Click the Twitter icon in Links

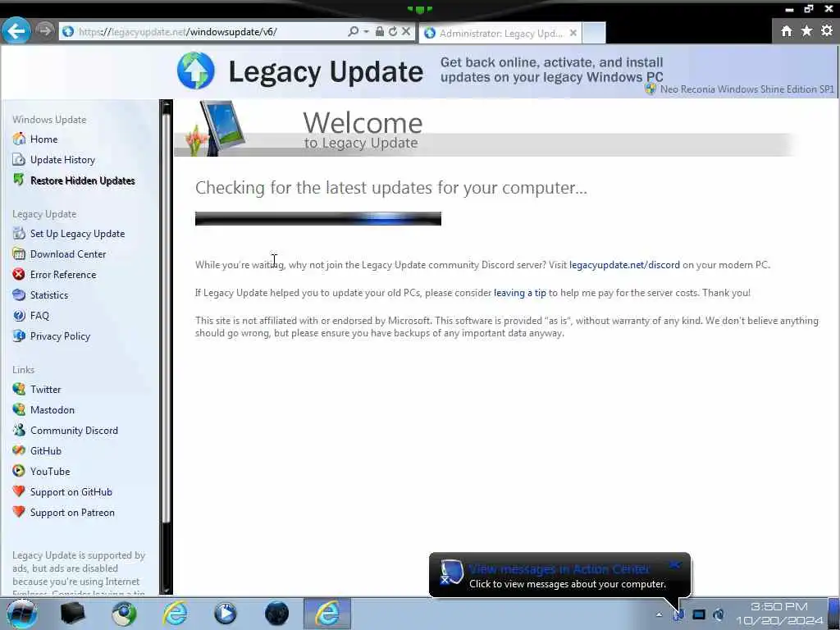[x=19, y=389]
